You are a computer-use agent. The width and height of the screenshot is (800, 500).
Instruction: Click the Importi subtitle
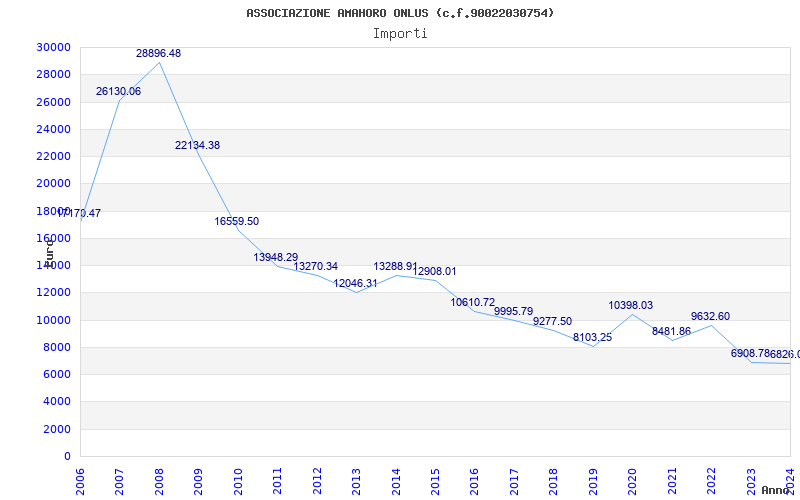coord(400,34)
